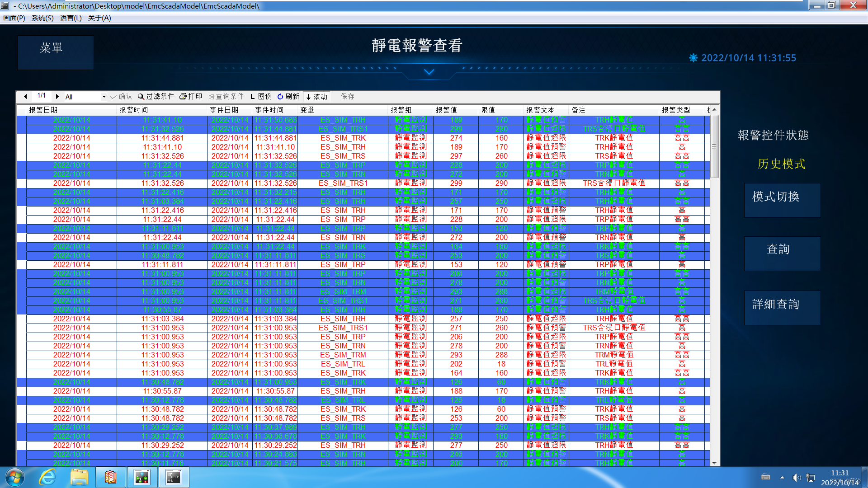Go to next page arrow
This screenshot has width=868, height=488.
click(57, 96)
